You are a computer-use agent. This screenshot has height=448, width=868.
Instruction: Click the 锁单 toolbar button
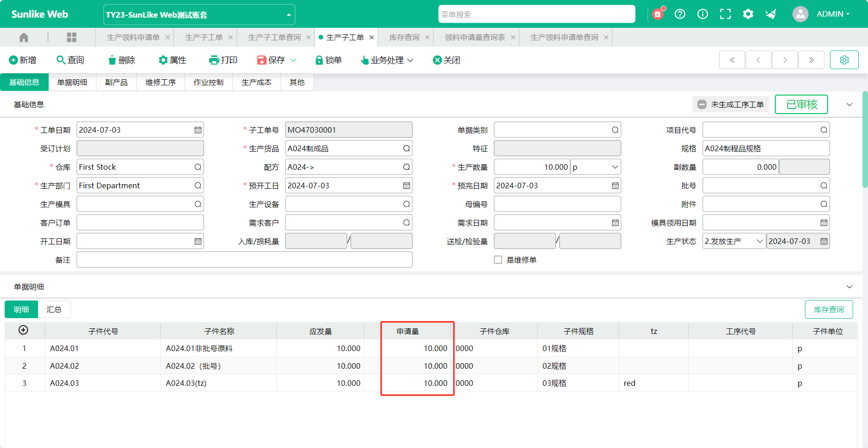pyautogui.click(x=328, y=60)
